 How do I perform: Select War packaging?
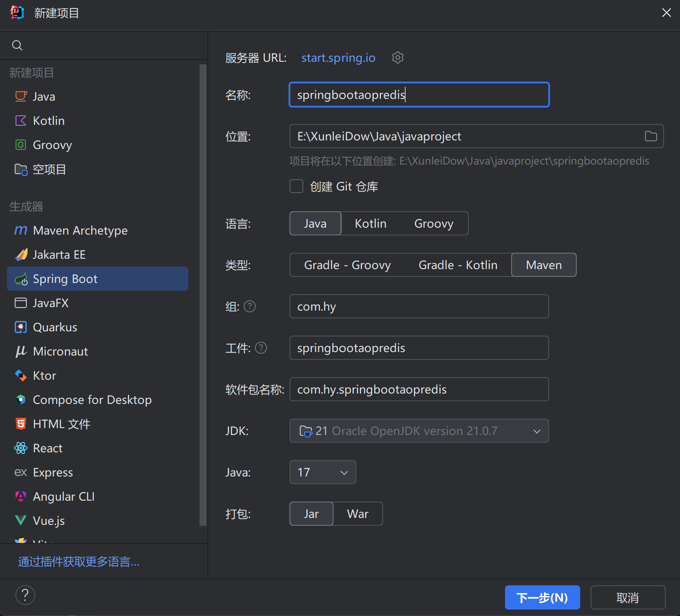click(x=358, y=514)
